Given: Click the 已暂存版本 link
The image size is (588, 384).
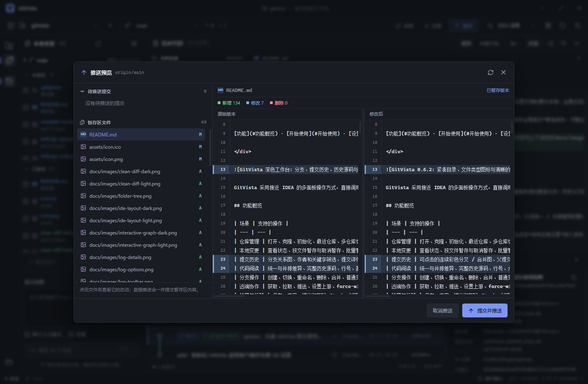Looking at the screenshot, I should (498, 90).
